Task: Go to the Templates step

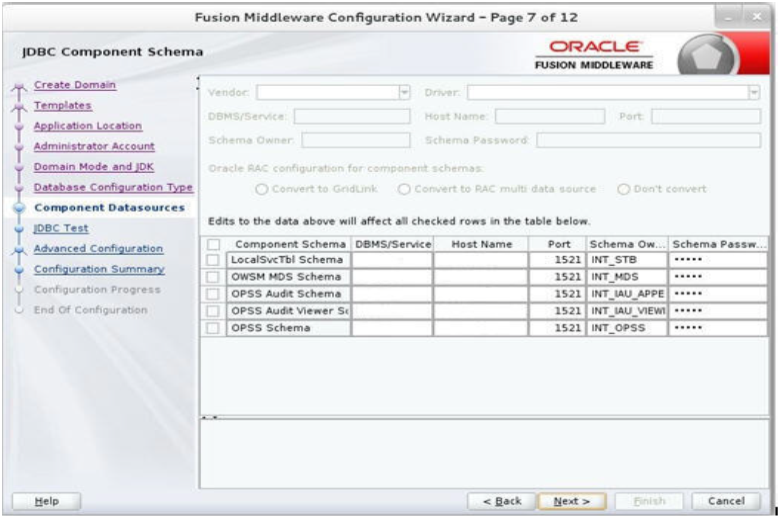Action: (63, 105)
